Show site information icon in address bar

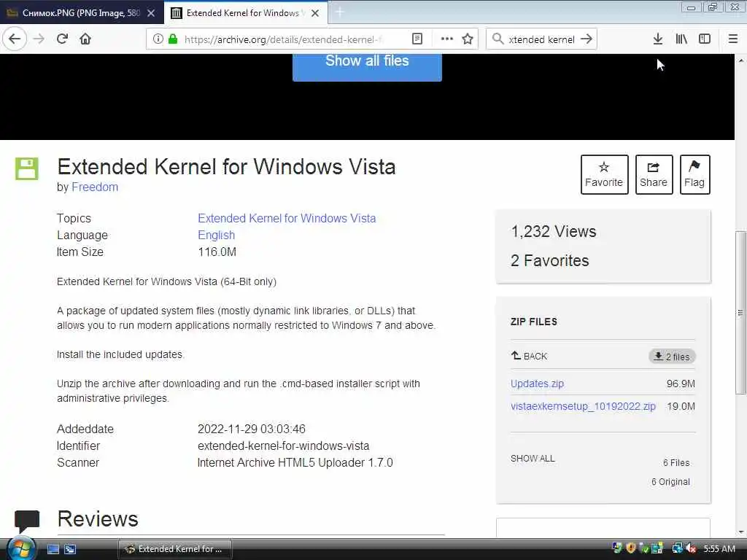pyautogui.click(x=158, y=39)
